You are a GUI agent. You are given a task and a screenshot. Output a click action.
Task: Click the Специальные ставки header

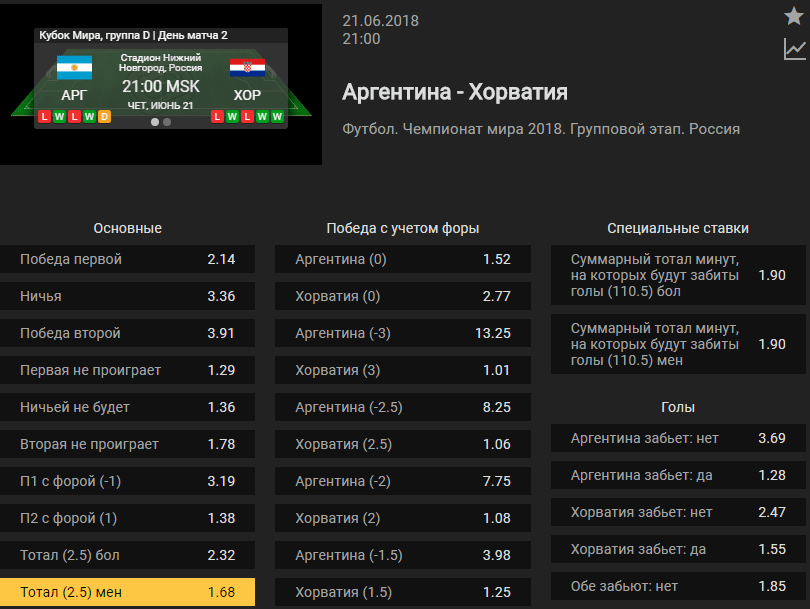(x=678, y=228)
